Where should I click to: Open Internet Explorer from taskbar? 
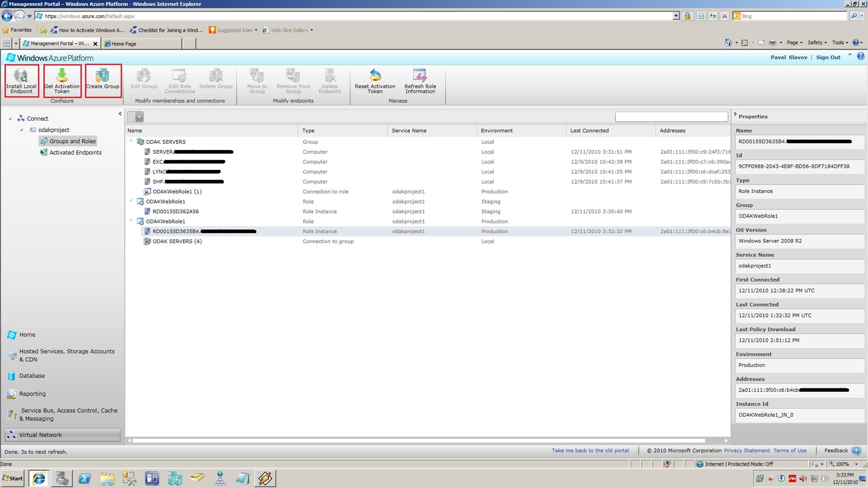tap(39, 478)
